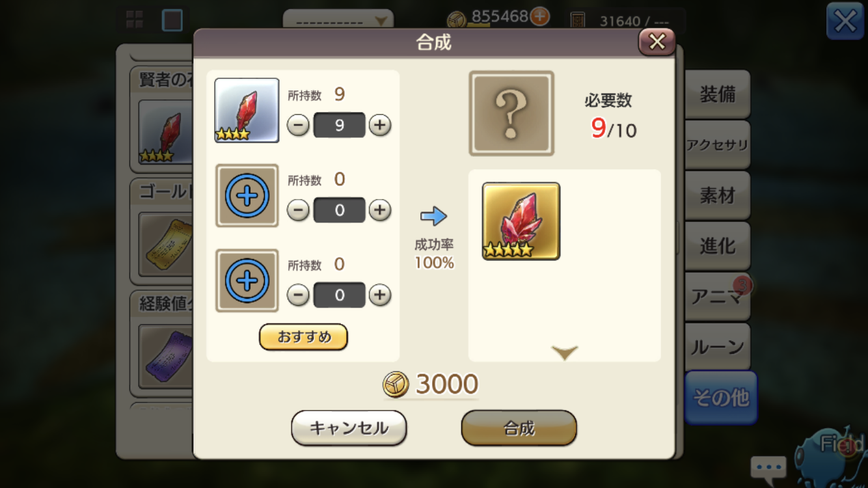Increase first material quantity with plus
The height and width of the screenshot is (488, 868).
point(380,125)
